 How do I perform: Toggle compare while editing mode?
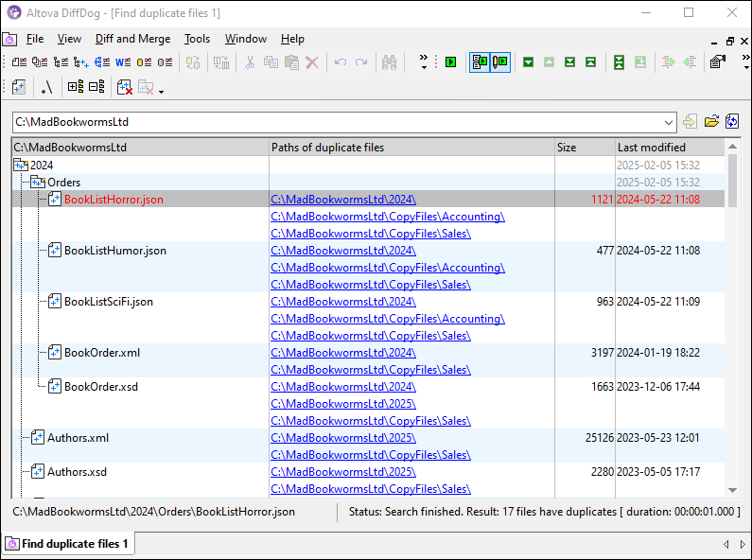pyautogui.click(x=500, y=62)
